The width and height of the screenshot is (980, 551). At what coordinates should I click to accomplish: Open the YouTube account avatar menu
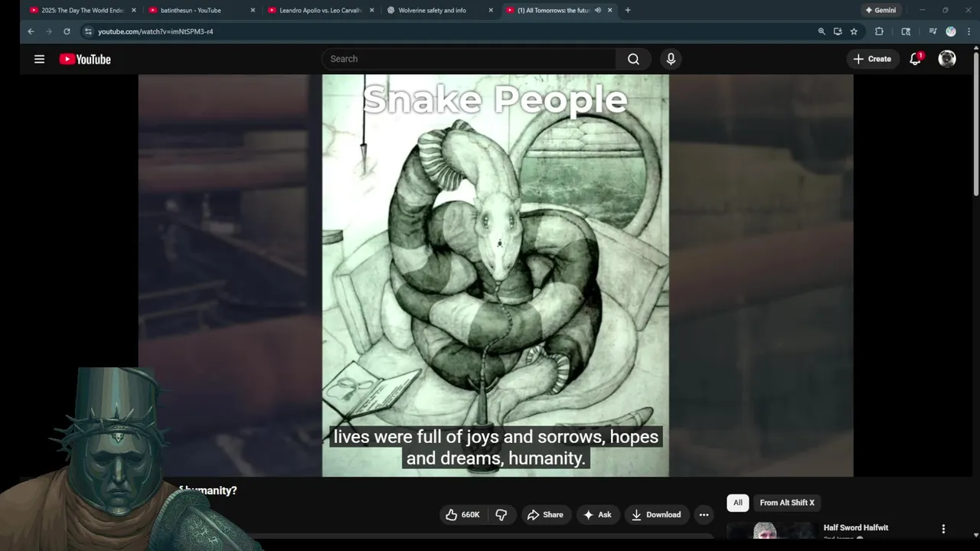pos(947,59)
